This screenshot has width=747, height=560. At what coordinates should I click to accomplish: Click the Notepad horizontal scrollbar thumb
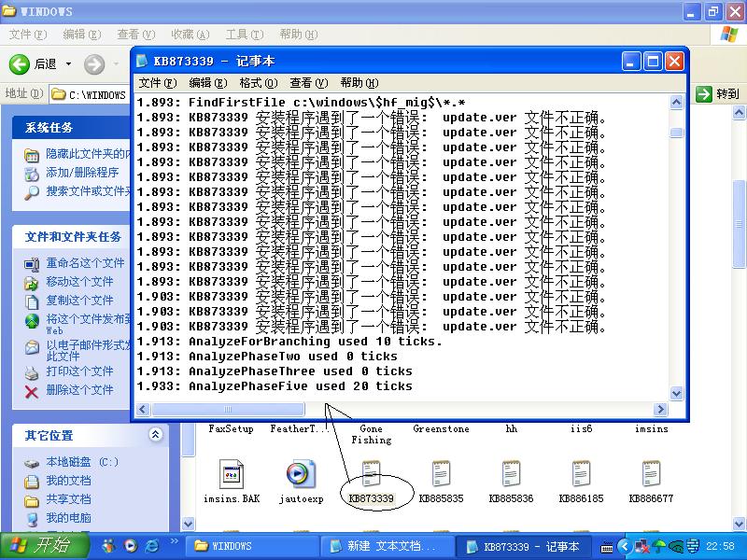click(228, 409)
